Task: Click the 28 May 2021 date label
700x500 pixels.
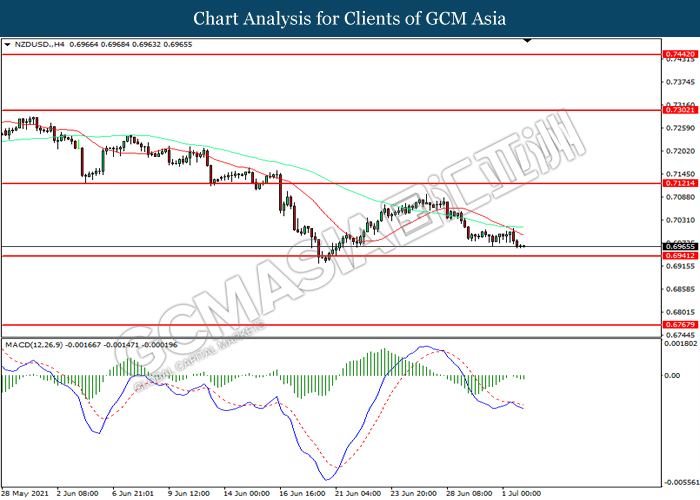Action: click(25, 494)
